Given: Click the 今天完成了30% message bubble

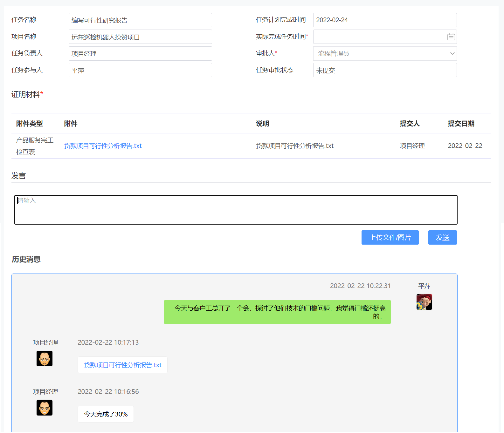Looking at the screenshot, I should pos(106,414).
